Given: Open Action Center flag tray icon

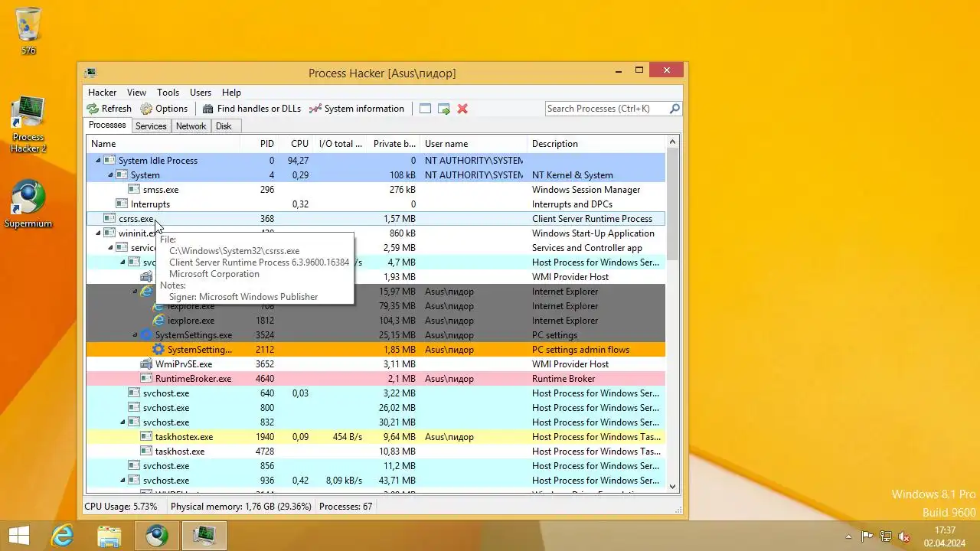Looking at the screenshot, I should [867, 536].
